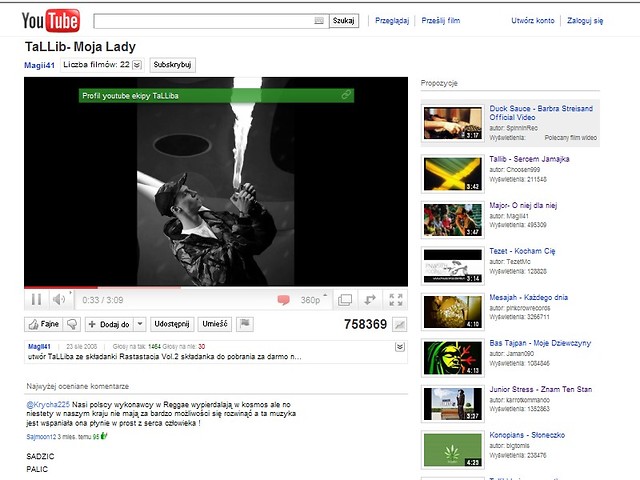This screenshot has width=640, height=480.
Task: Open Major- O niej dla niej link
Action: pos(523,205)
